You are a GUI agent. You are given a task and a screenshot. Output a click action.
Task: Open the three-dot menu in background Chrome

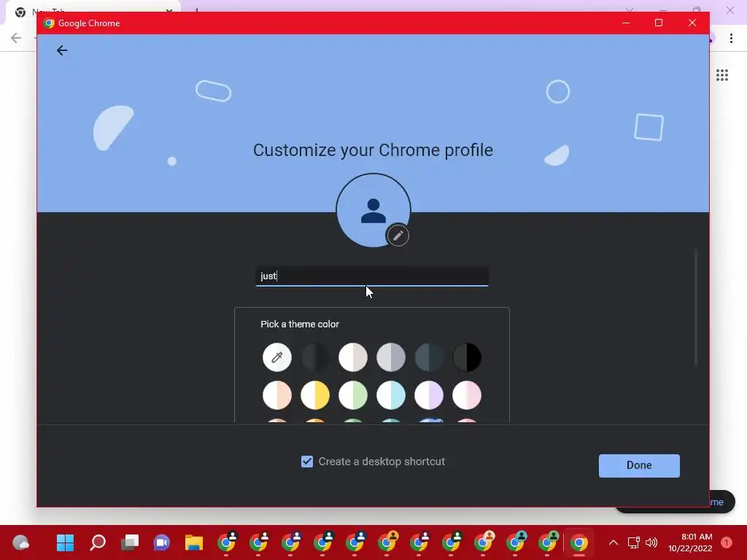coord(731,38)
